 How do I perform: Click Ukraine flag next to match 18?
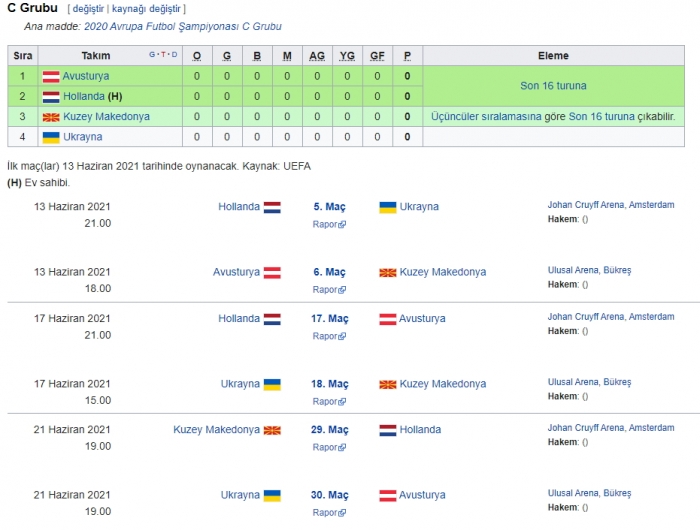tap(272, 384)
